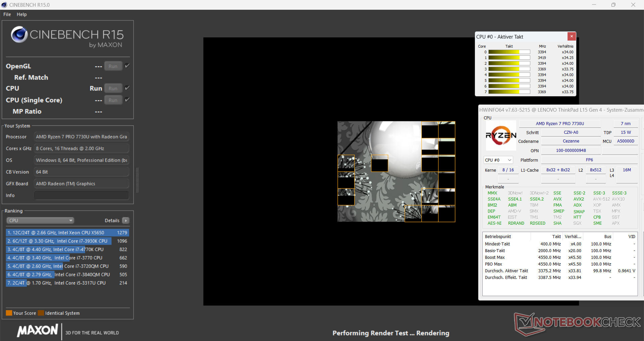Click the Kerne value 8 / 16

pyautogui.click(x=508, y=170)
